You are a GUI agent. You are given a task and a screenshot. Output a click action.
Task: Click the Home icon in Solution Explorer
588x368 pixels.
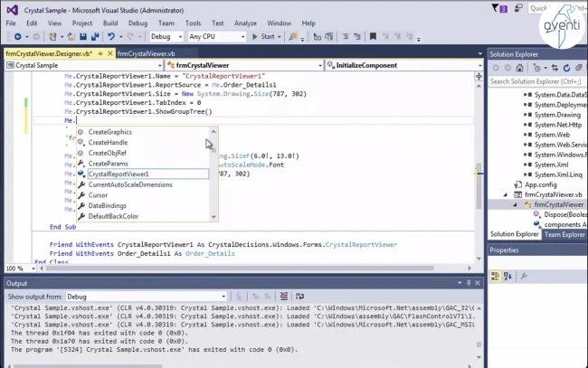pyautogui.click(x=519, y=68)
